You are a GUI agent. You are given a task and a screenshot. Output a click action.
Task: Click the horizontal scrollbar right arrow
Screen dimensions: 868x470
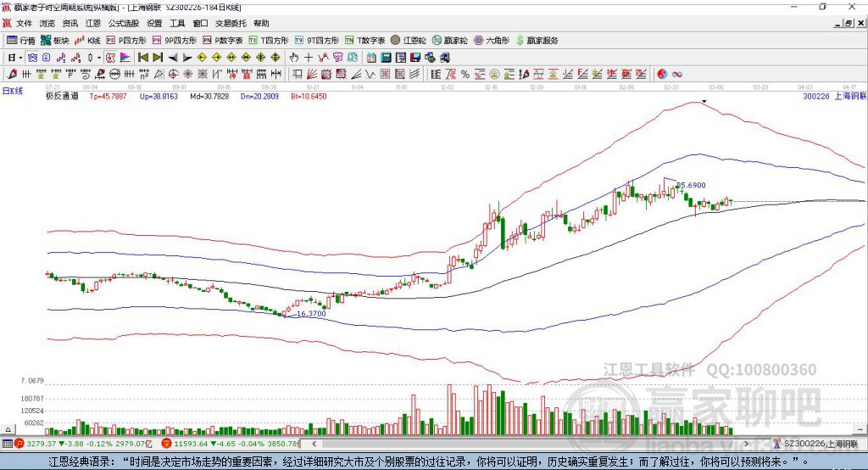point(746,444)
